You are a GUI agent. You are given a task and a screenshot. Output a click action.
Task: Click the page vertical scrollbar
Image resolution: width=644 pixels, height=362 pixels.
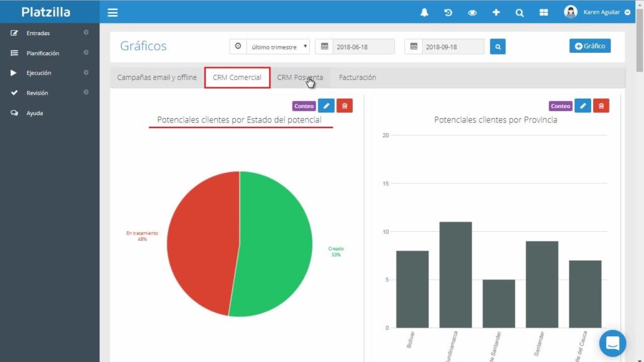pos(640,39)
